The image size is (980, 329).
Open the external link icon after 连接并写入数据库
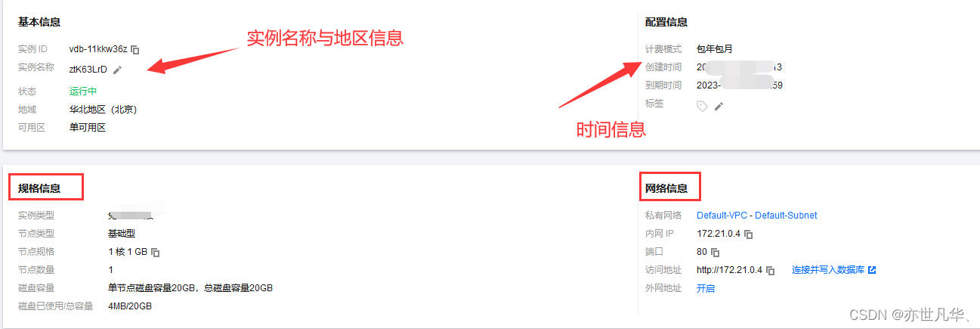(872, 270)
